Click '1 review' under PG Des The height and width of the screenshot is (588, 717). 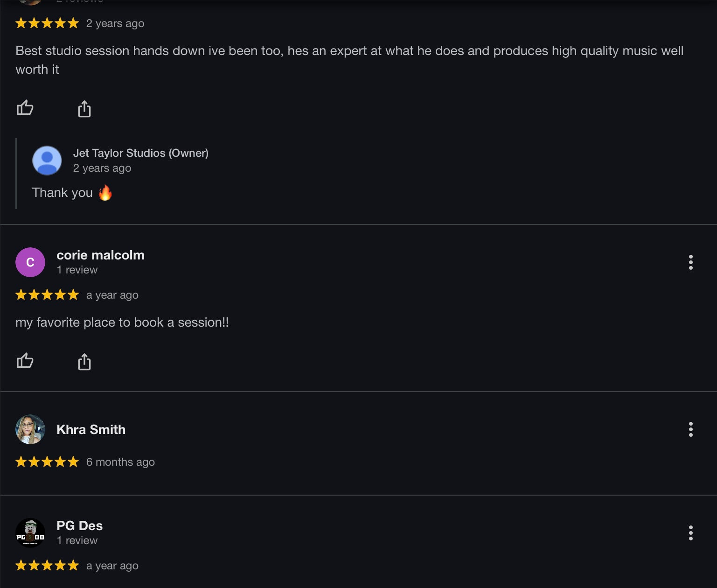77,540
